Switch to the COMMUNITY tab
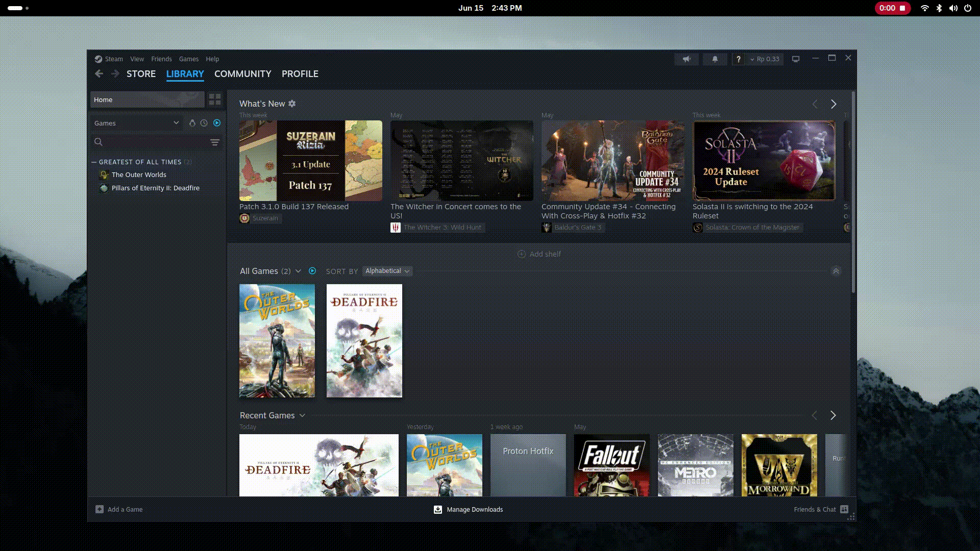This screenshot has width=980, height=551. pyautogui.click(x=243, y=74)
